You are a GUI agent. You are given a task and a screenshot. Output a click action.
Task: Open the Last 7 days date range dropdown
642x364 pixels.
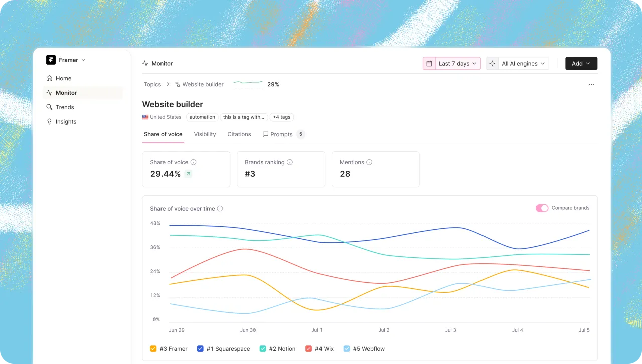(x=452, y=64)
